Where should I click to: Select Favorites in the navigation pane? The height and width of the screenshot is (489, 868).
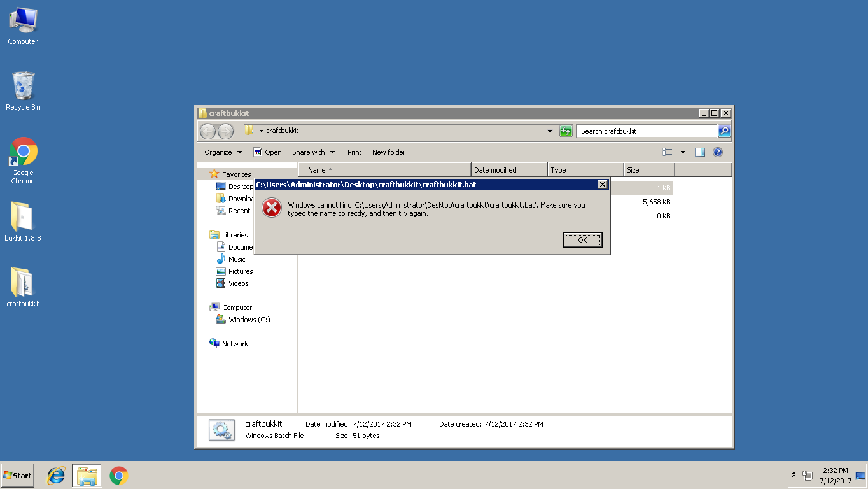pyautogui.click(x=236, y=174)
